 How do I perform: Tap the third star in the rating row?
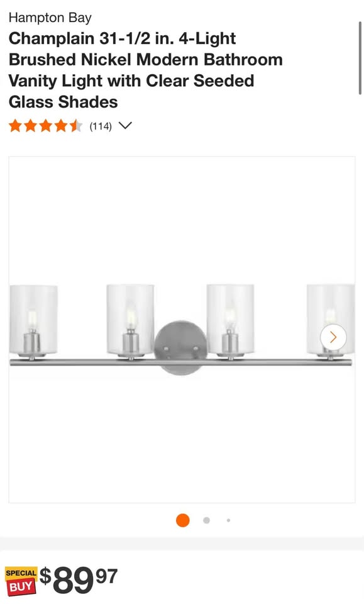coord(45,126)
